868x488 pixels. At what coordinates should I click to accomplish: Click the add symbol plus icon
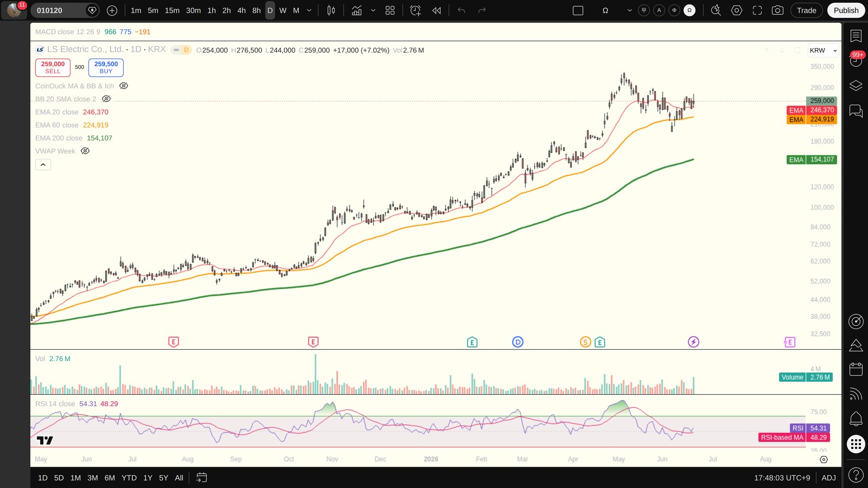pos(112,10)
